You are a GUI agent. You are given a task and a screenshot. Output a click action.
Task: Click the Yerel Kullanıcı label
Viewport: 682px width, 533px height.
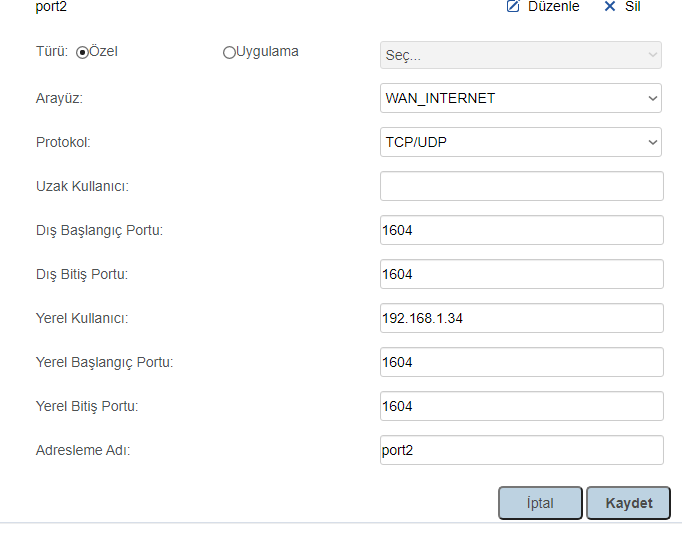(82, 318)
